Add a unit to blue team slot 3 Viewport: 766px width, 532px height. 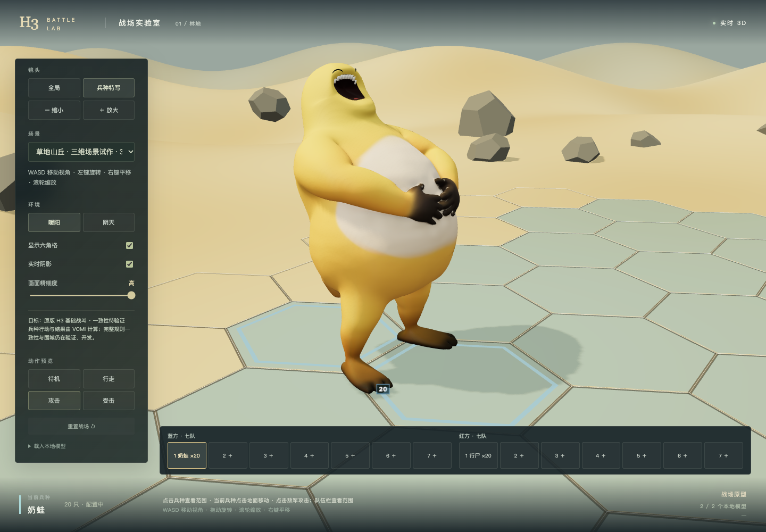click(x=269, y=455)
